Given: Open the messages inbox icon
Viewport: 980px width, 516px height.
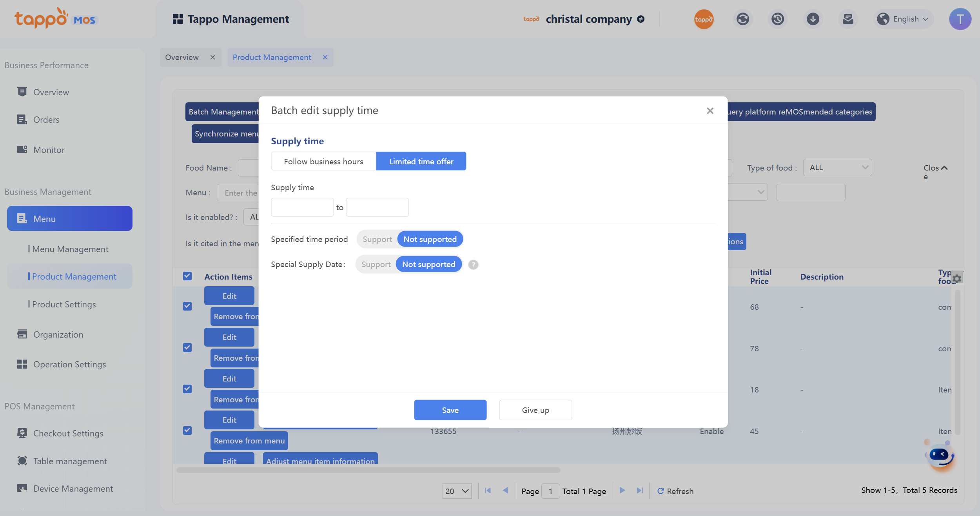Looking at the screenshot, I should tap(848, 19).
